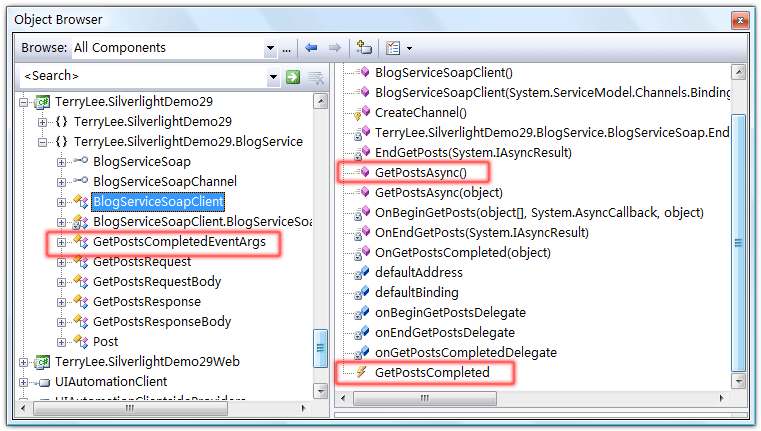Select the defaultBinding field member

(x=416, y=292)
